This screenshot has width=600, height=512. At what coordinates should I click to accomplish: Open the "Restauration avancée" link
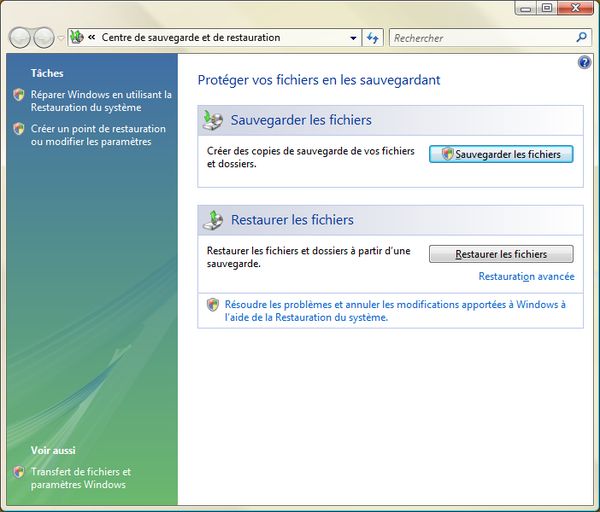tap(526, 276)
